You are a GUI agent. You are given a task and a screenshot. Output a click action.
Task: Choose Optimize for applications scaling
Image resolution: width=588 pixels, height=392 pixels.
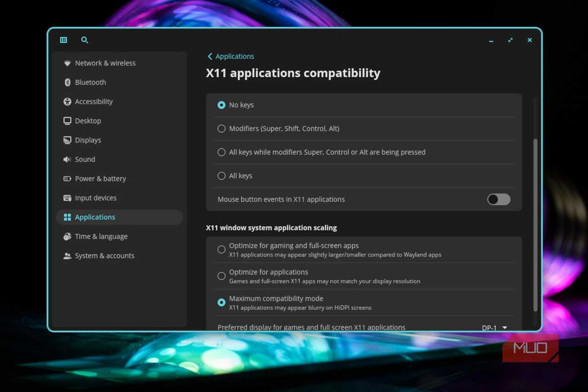222,276
